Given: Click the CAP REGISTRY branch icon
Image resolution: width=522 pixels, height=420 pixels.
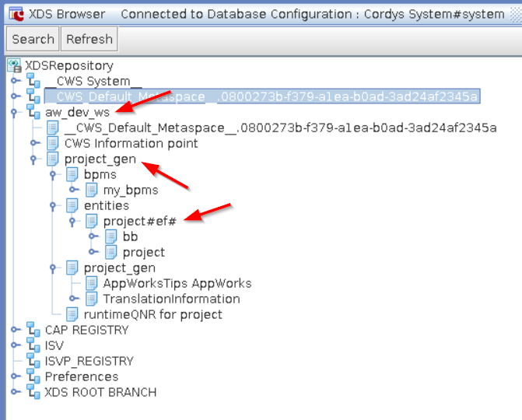Looking at the screenshot, I should (x=33, y=330).
